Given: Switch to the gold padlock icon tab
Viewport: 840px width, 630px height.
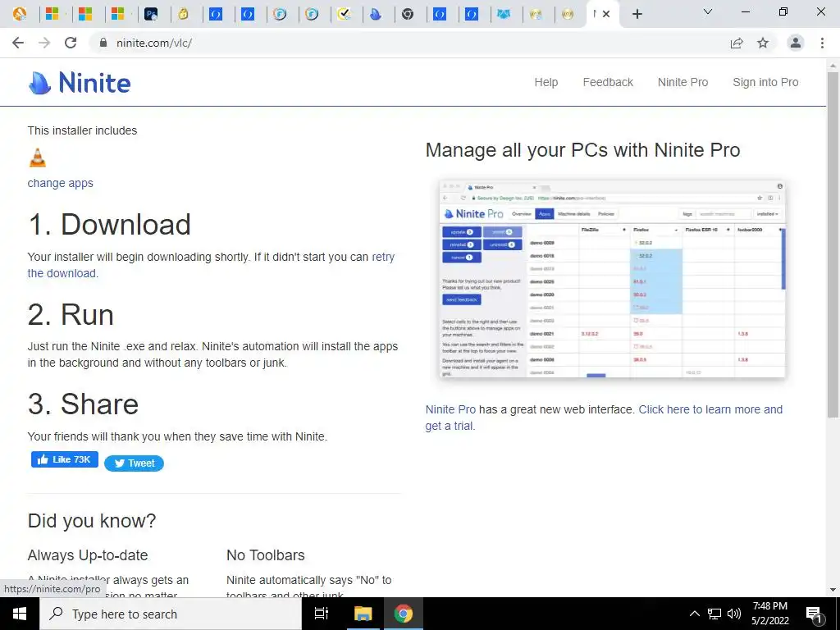Looking at the screenshot, I should 184,14.
